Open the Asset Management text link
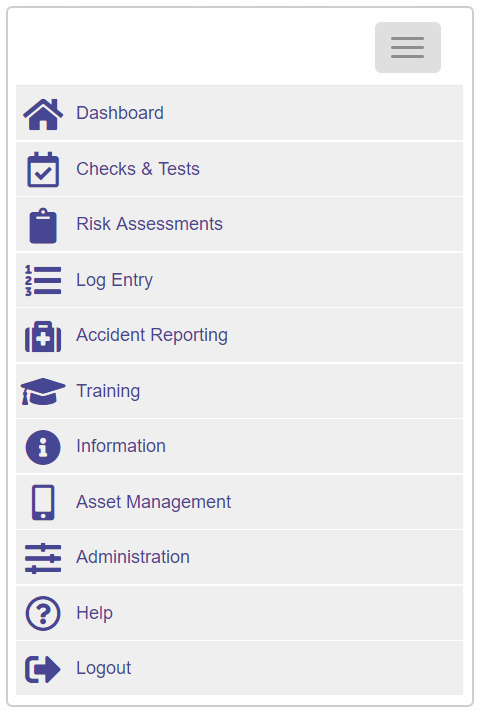Viewport: 480px width, 711px height. [153, 502]
